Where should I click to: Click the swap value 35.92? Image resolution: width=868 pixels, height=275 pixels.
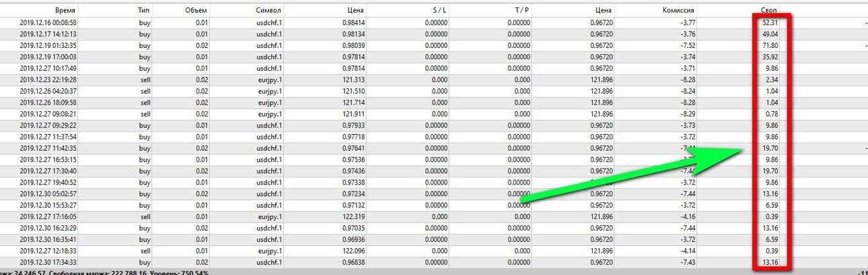(x=769, y=57)
